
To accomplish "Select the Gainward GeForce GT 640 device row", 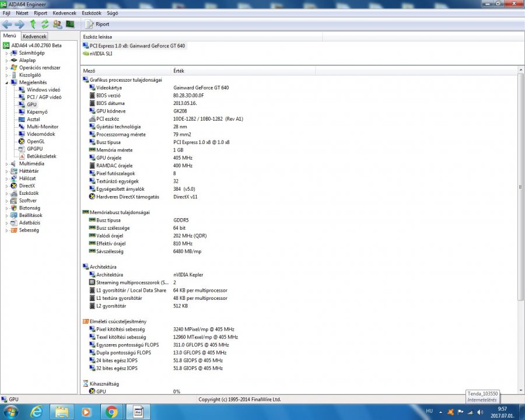I will (134, 46).
